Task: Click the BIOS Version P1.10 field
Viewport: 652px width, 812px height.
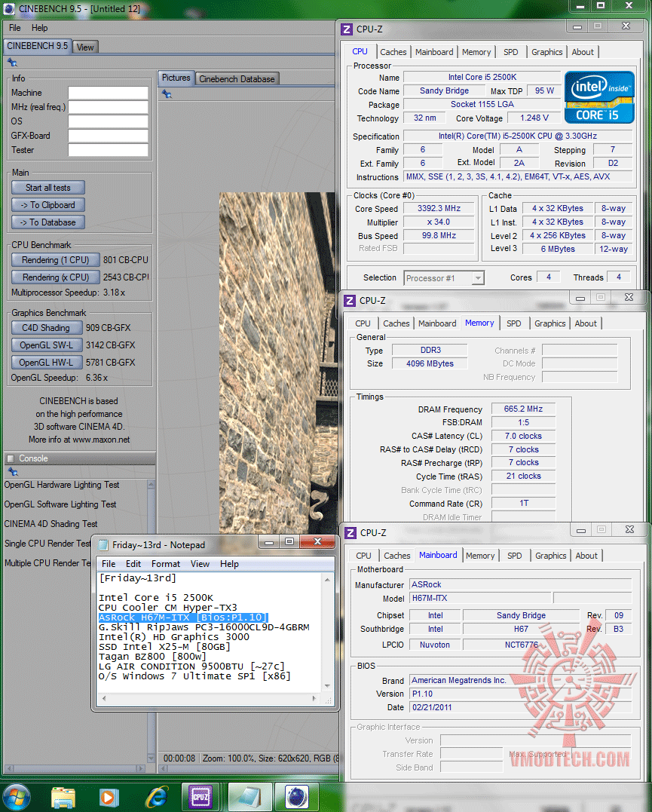Action: [520, 694]
